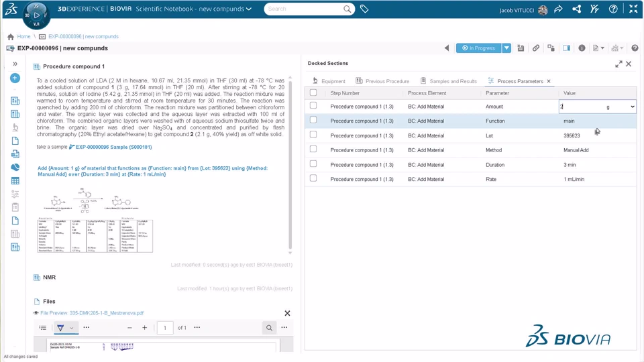Expand the left sidebar with double chevron
Image resolution: width=644 pixels, height=362 pixels.
pyautogui.click(x=15, y=64)
